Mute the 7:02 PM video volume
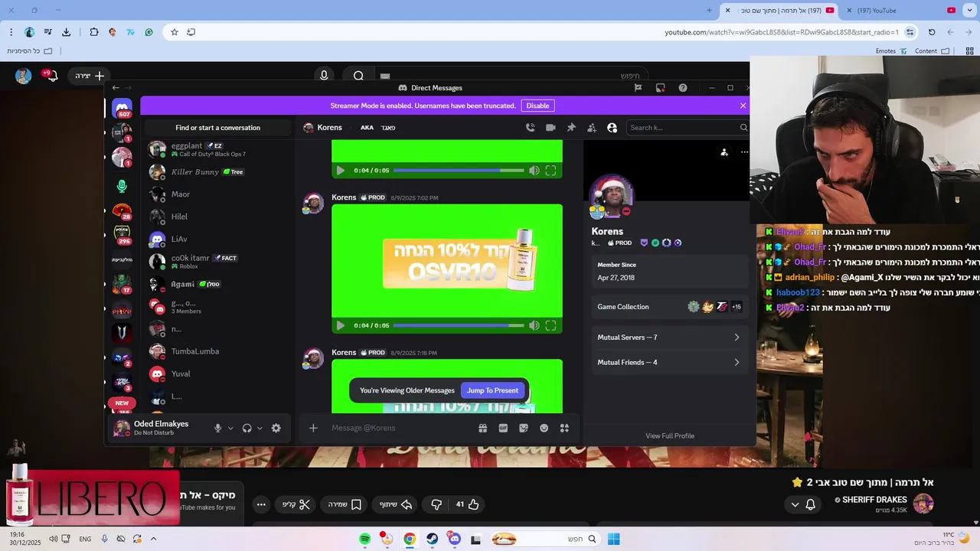 (534, 326)
